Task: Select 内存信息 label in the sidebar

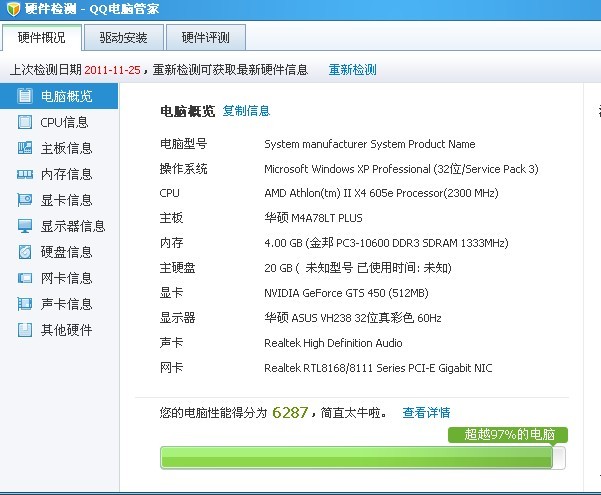Action: 67,174
